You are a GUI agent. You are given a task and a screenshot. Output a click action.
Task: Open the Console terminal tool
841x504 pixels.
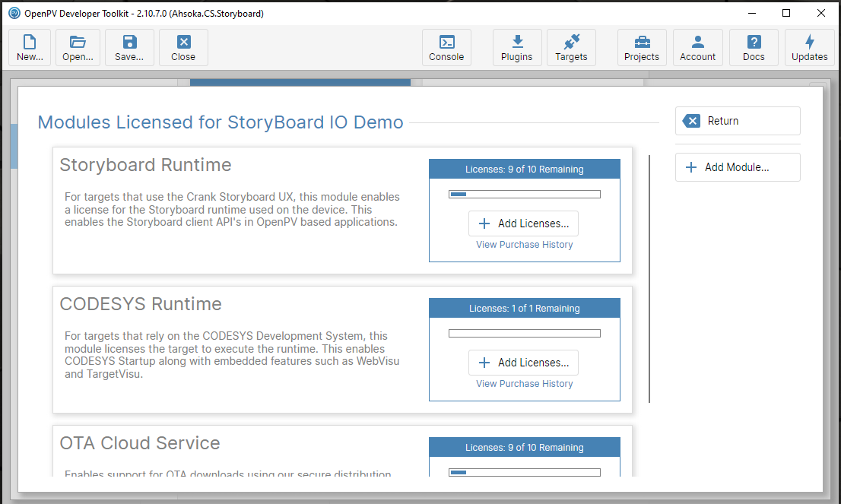coord(446,48)
